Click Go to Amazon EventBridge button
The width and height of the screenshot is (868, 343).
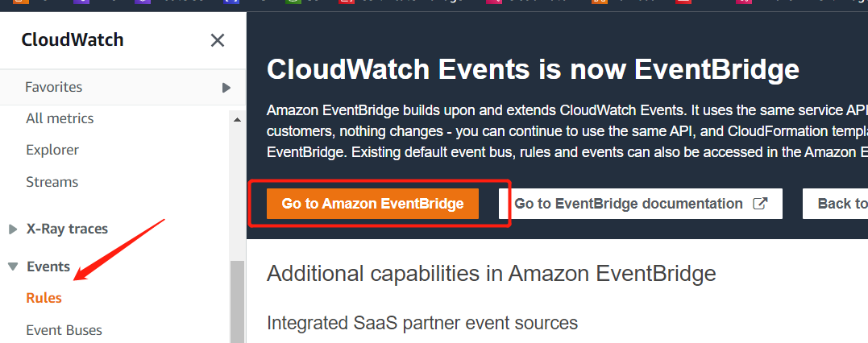tap(372, 204)
